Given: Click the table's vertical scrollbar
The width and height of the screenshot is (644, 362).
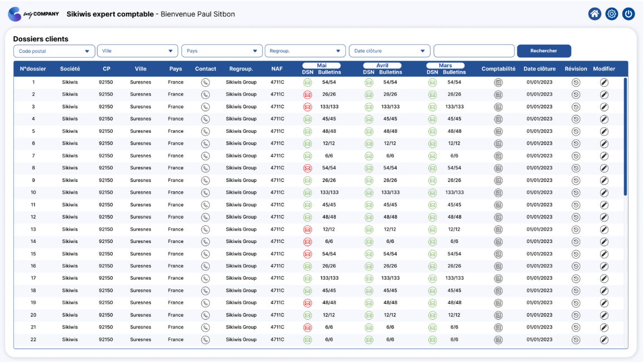Looking at the screenshot, I should (625, 136).
